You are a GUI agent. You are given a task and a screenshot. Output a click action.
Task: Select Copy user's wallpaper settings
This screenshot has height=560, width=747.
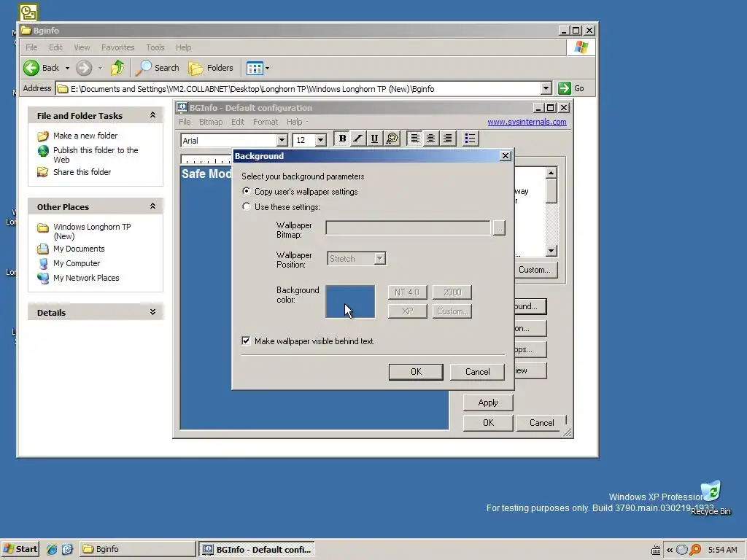pos(247,192)
